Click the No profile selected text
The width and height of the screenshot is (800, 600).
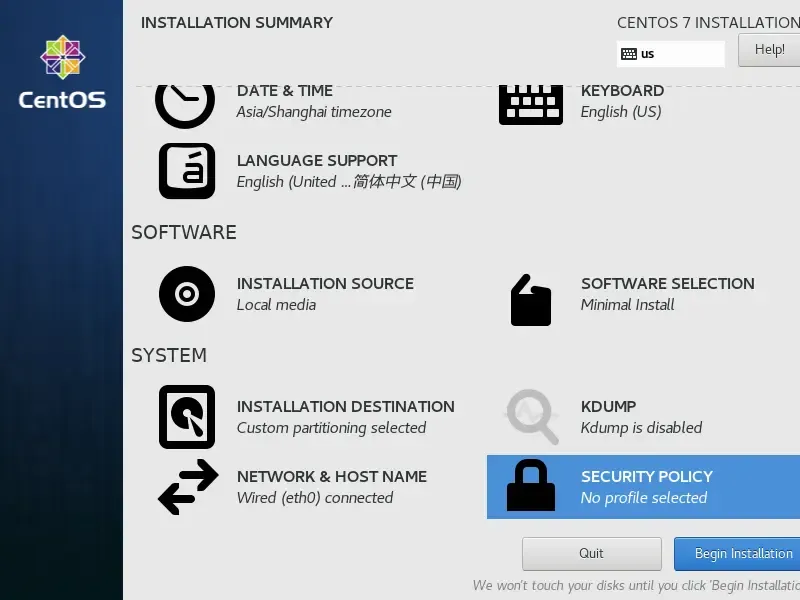pyautogui.click(x=644, y=497)
